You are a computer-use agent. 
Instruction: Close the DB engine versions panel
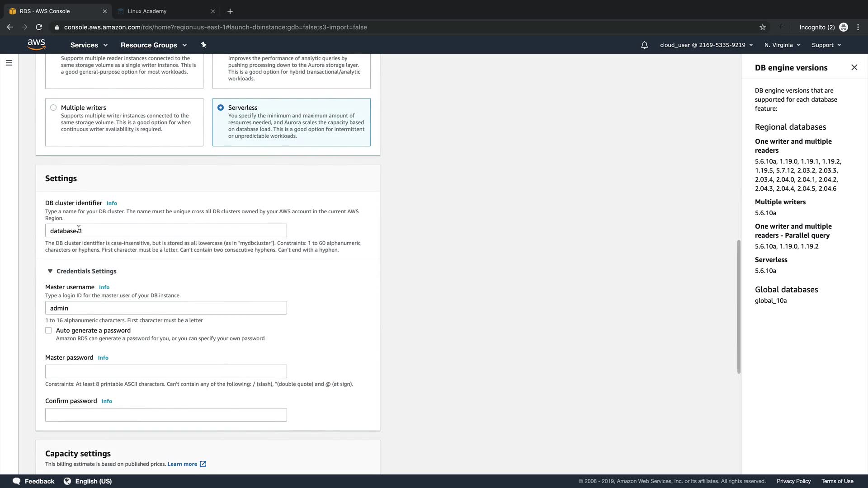(x=854, y=67)
